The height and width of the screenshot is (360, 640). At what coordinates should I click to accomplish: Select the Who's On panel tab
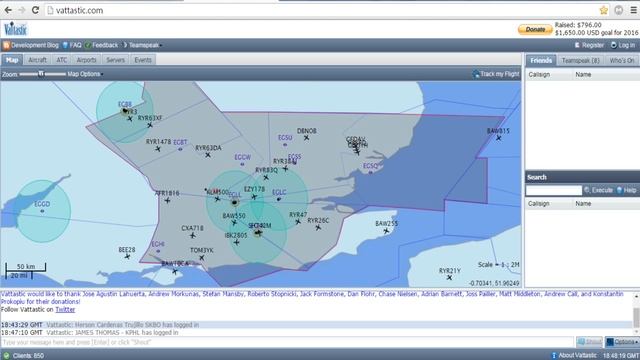tap(622, 61)
